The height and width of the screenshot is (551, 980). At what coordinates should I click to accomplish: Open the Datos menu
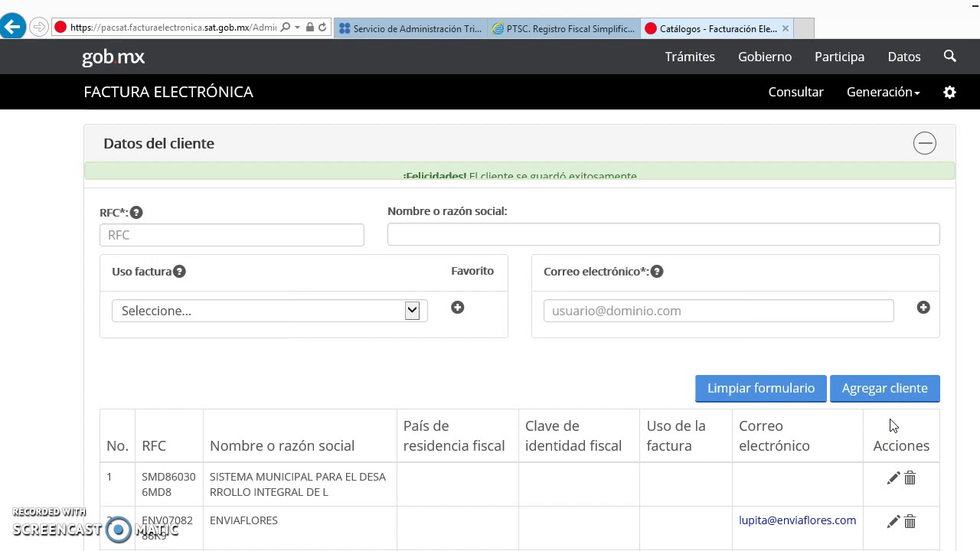point(904,57)
